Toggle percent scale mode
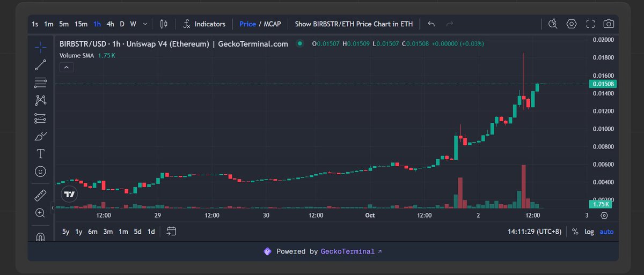The width and height of the screenshot is (644, 275). (x=575, y=232)
